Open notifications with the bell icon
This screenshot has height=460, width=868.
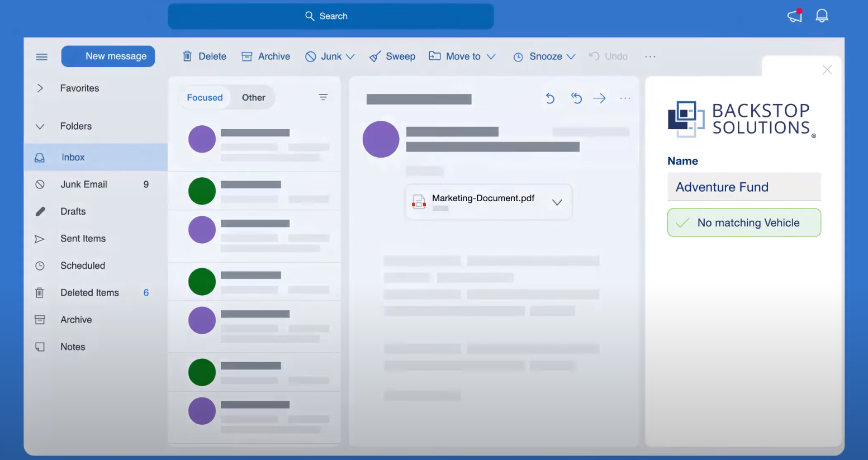[x=822, y=16]
